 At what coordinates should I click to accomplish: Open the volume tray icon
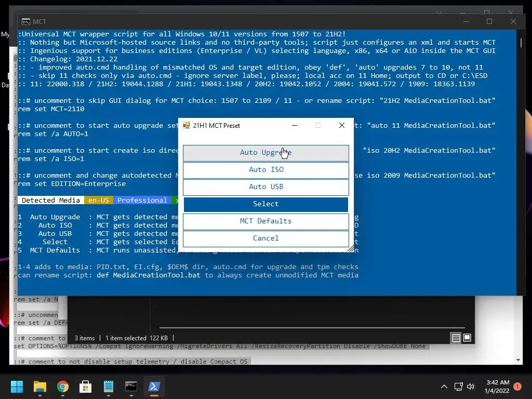(x=471, y=387)
